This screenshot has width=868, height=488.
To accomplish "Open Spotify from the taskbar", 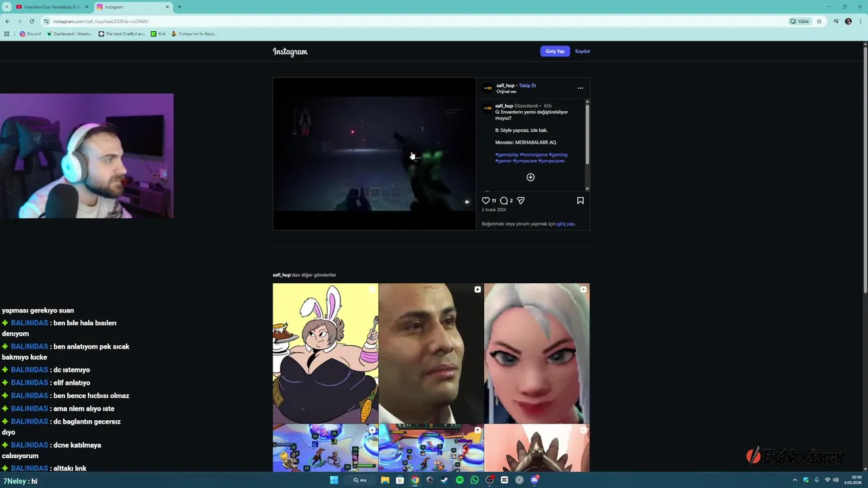I will tap(460, 480).
